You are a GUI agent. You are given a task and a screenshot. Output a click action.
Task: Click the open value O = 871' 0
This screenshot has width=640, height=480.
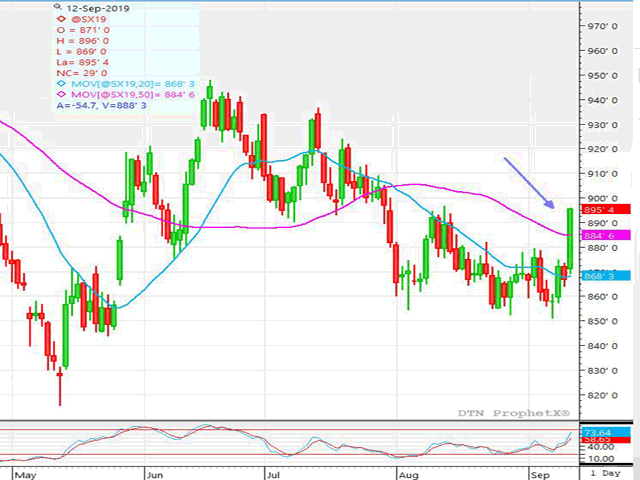tap(83, 30)
